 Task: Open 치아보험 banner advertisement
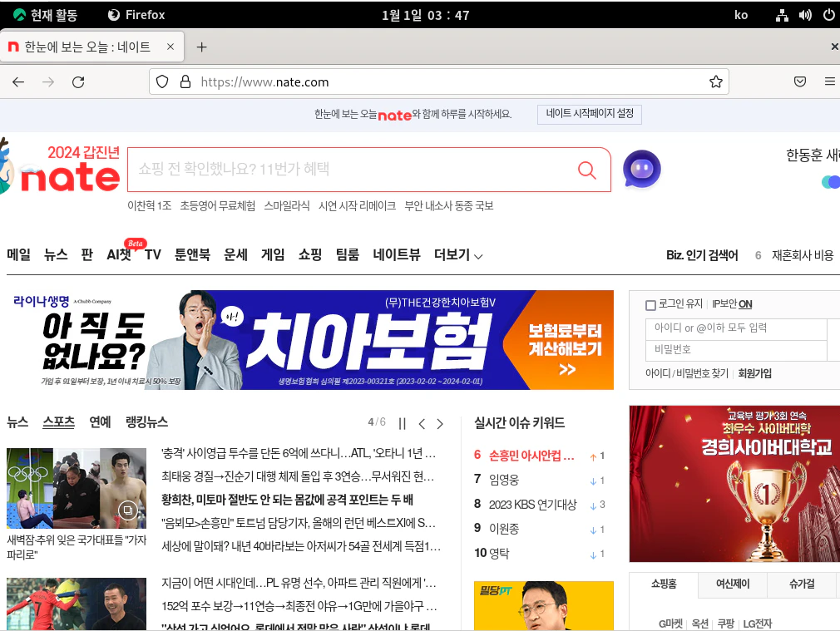[x=310, y=339]
